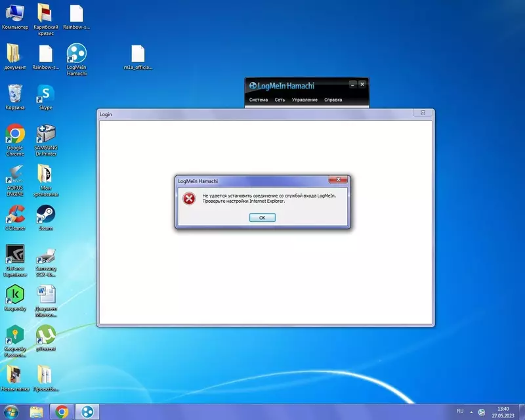This screenshot has width=525, height=420.
Task: Select the AORUS ENGINE shortcut
Action: pyautogui.click(x=15, y=180)
